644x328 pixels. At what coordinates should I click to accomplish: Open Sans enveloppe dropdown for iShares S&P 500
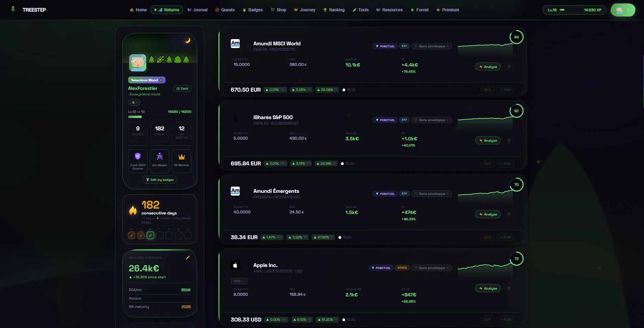[432, 120]
